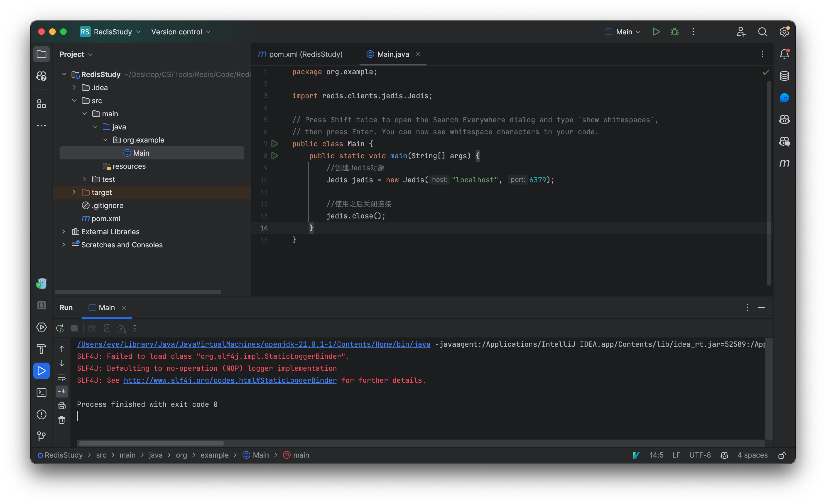Click the run gutter icon beside main method
This screenshot has height=504, width=826.
(275, 156)
